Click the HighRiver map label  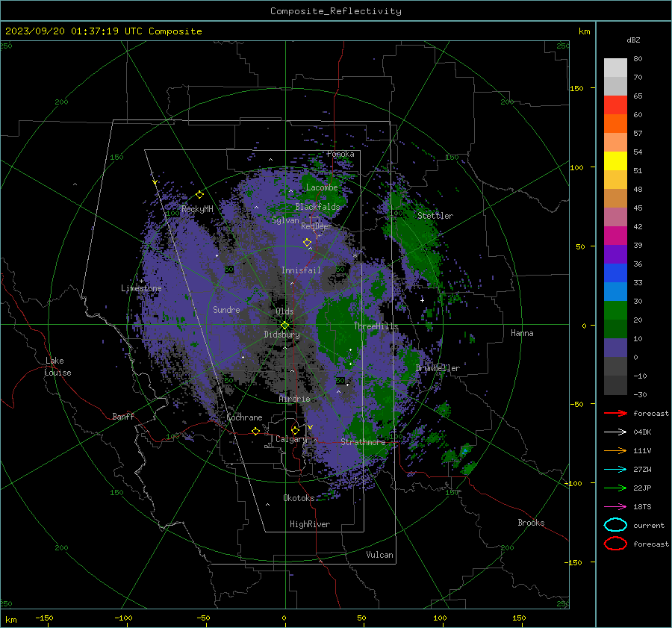point(310,524)
